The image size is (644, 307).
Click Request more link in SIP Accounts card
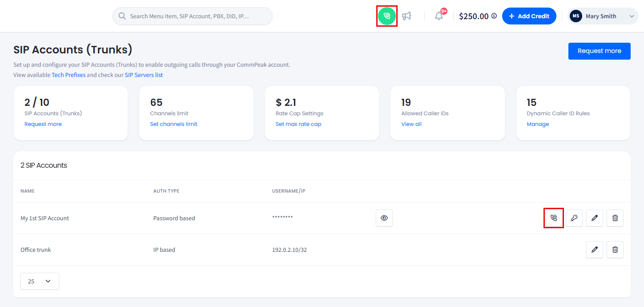click(x=43, y=124)
